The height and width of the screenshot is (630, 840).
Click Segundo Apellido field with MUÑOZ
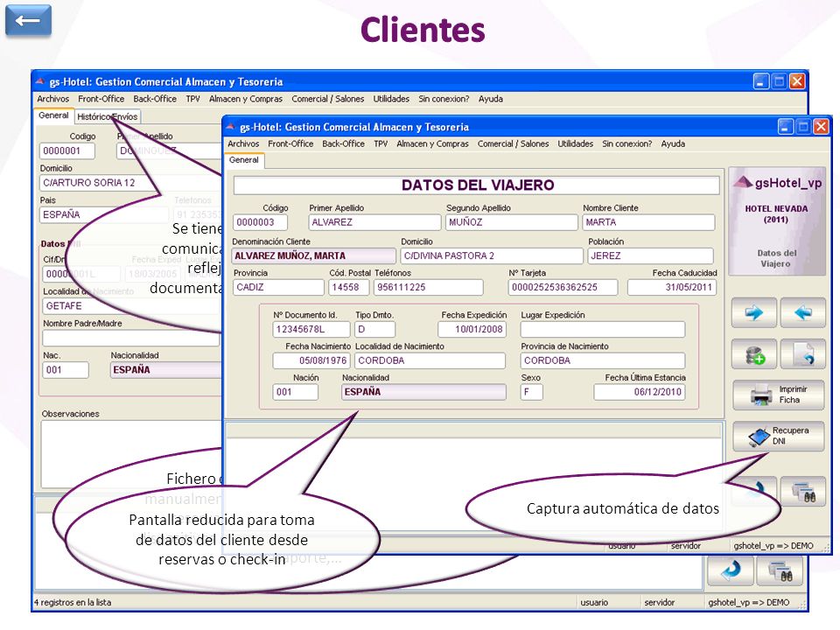[512, 221]
